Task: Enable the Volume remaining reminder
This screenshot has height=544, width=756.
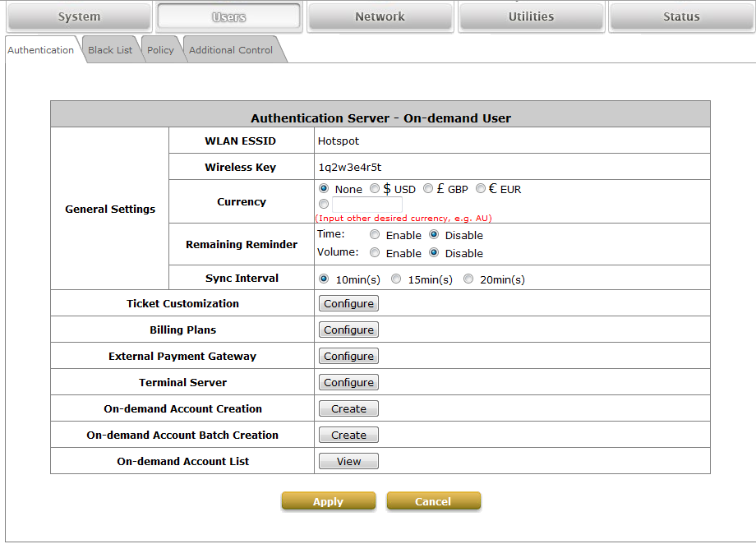Action: tap(375, 253)
